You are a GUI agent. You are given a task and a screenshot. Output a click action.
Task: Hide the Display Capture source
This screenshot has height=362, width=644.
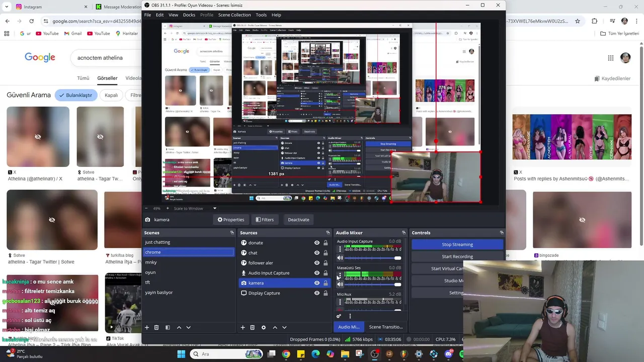(x=316, y=293)
